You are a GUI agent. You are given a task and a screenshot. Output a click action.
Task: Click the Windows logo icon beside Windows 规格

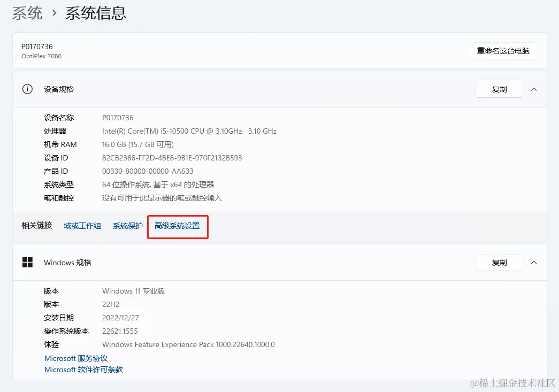(27, 263)
